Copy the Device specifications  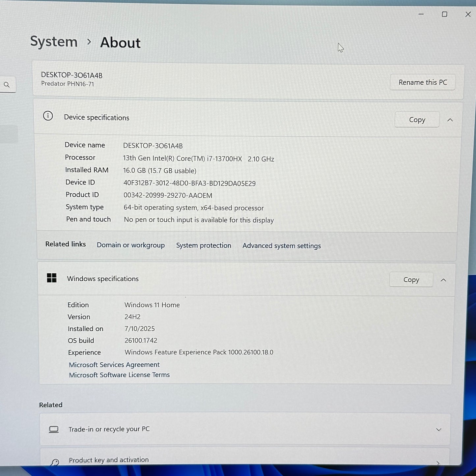[417, 120]
